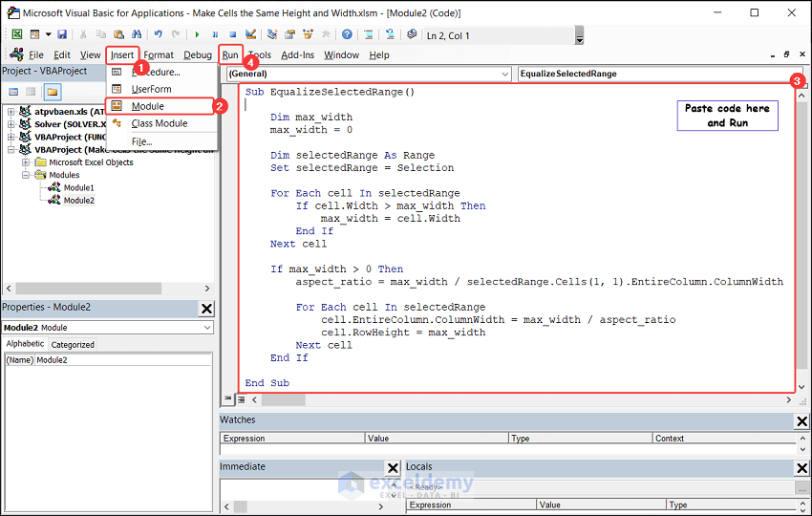Click the Undo arrow icon

click(160, 35)
